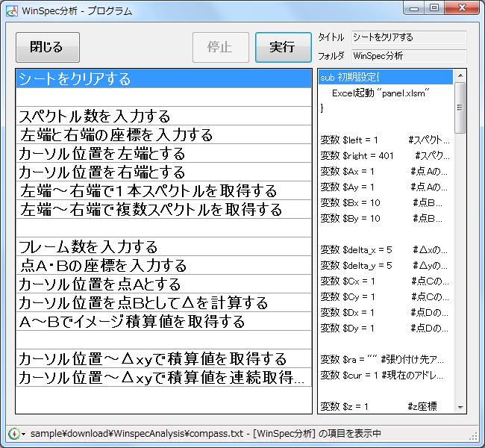Open the dropdown arrow beside status bar icon
Screen dimensions: 485x448
(x=23, y=434)
